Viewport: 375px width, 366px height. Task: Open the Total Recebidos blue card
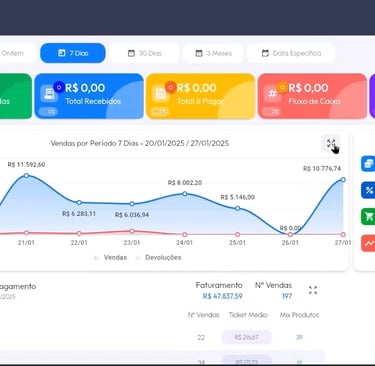[89, 96]
